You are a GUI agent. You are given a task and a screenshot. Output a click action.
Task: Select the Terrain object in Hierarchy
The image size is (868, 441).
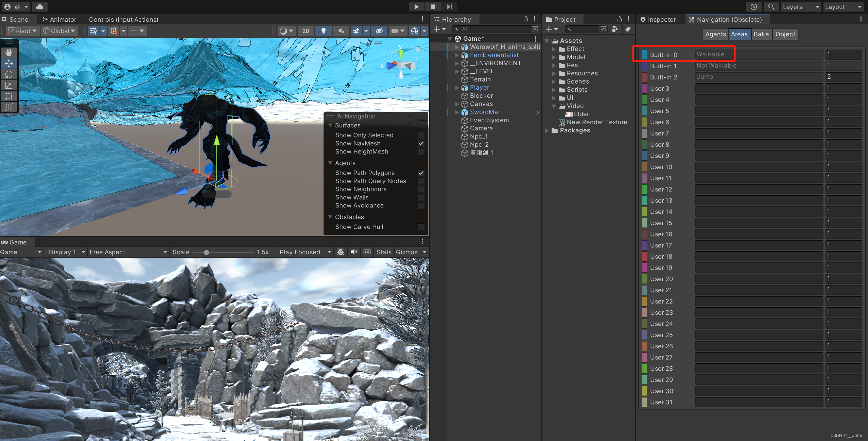tap(481, 79)
